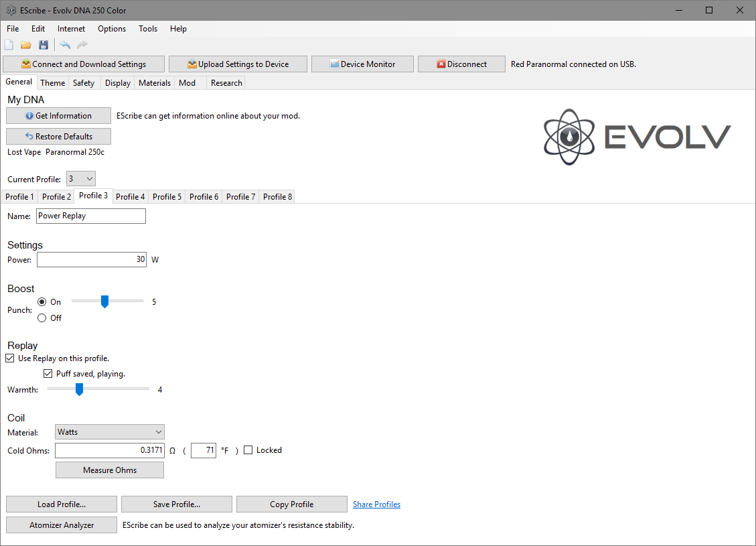Screen dimensions: 756x546
Task: Select the Profile 5 tab
Action: tap(167, 197)
